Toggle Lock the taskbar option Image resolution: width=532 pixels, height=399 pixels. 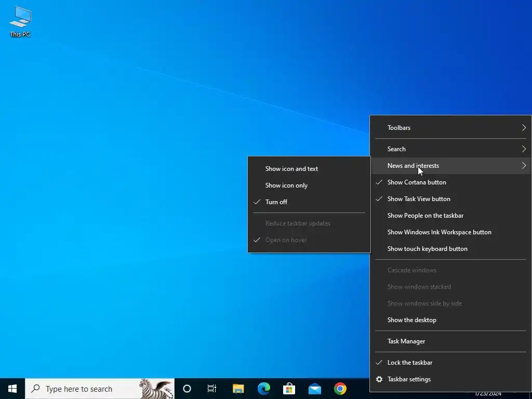[x=450, y=362]
